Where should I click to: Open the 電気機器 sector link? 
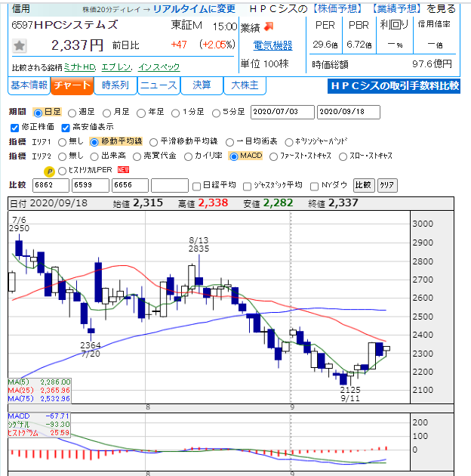click(272, 45)
